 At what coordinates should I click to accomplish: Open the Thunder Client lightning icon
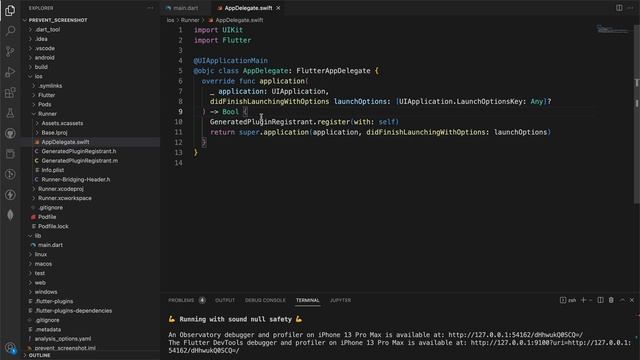click(10, 195)
